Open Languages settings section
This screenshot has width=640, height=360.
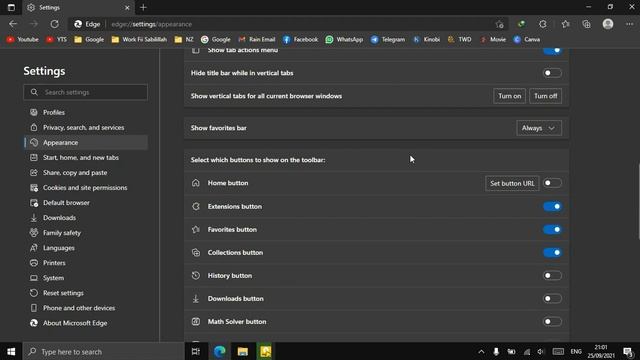86,248
